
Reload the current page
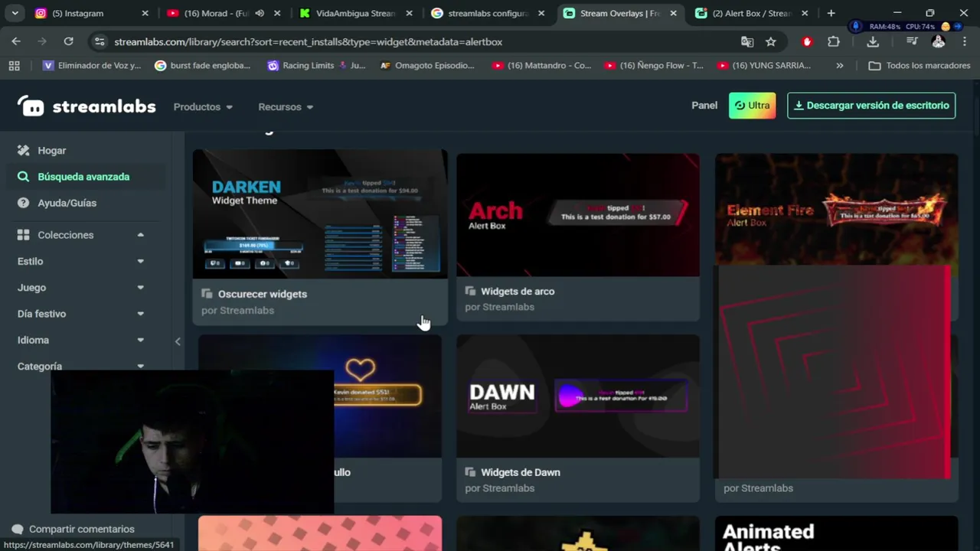point(68,41)
